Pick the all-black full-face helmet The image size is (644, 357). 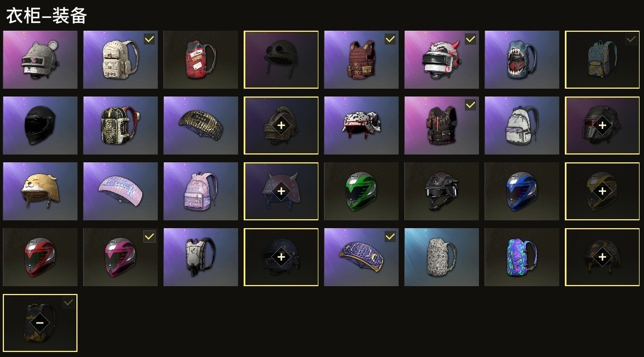40,126
